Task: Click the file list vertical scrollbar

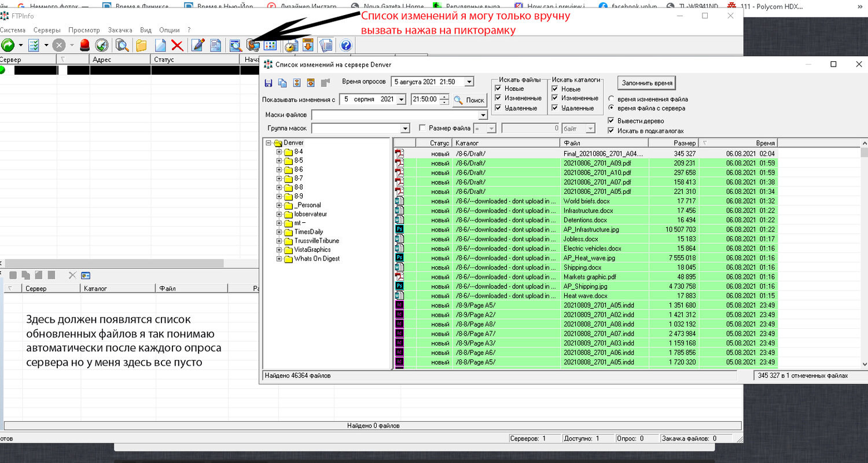Action: click(x=865, y=255)
